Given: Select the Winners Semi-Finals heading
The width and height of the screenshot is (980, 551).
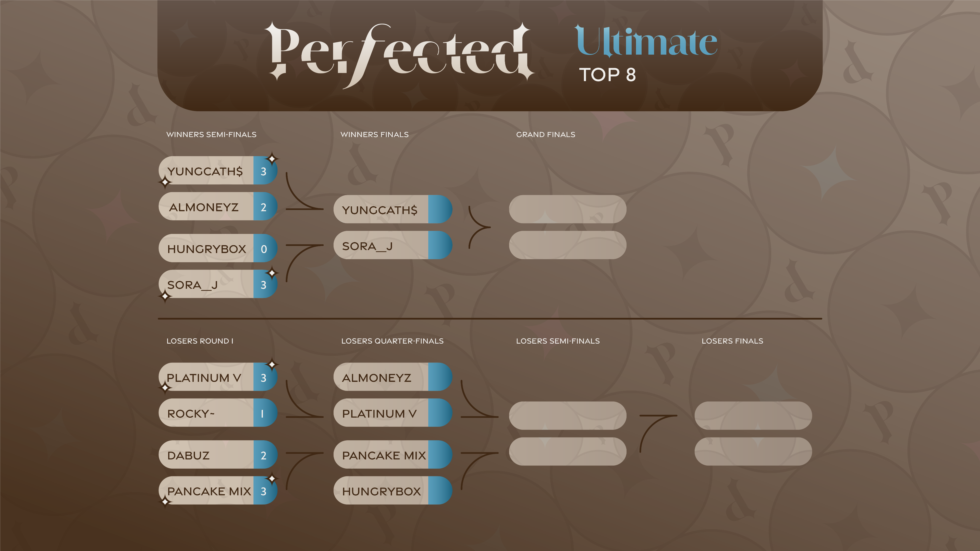Looking at the screenshot, I should [x=211, y=135].
